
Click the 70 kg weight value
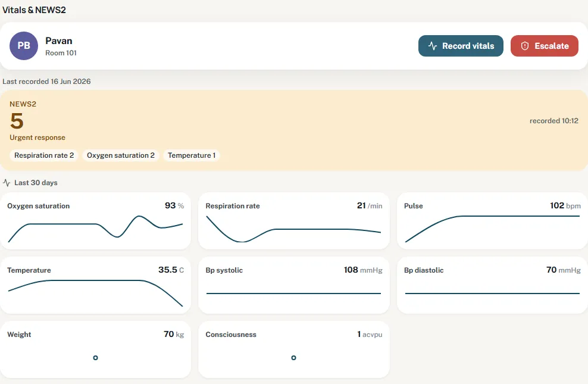(174, 334)
